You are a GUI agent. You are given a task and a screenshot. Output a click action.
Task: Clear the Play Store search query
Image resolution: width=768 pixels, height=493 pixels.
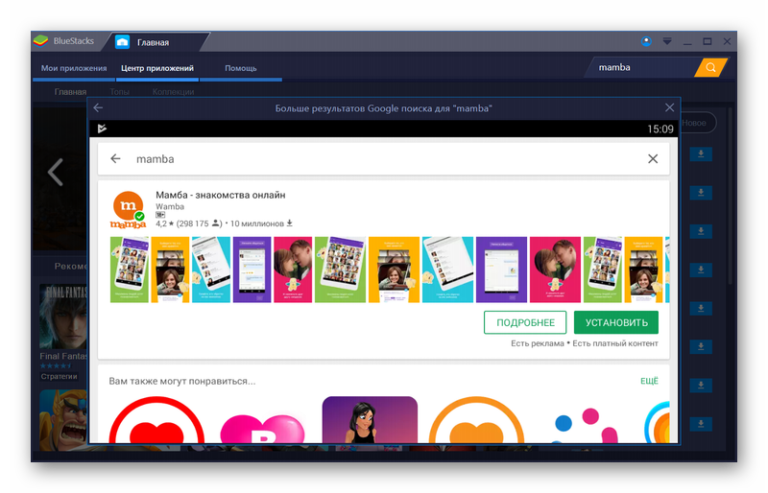[652, 159]
